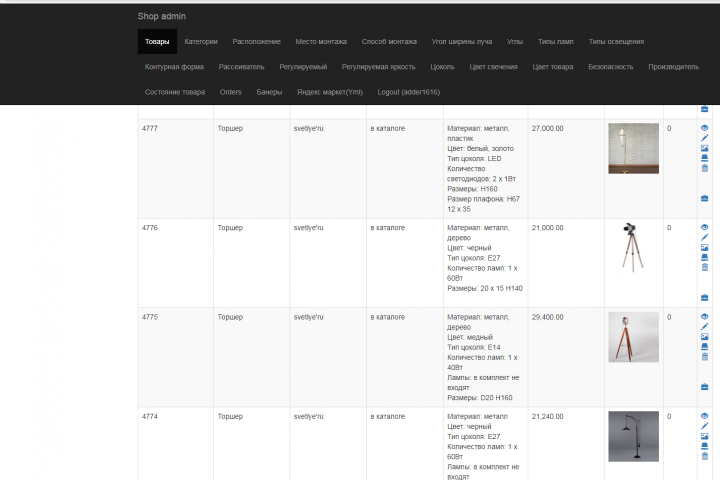Click Торшер name in row 4775
The width and height of the screenshot is (720, 480).
(230, 317)
